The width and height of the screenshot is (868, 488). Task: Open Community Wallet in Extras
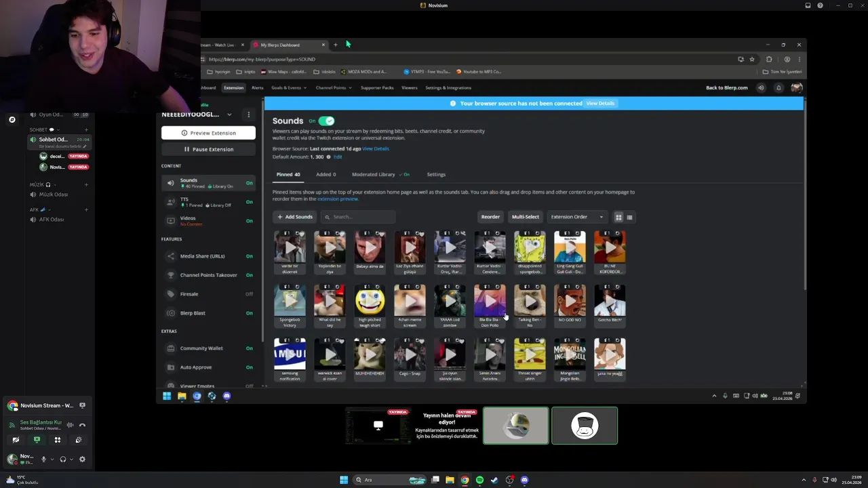coord(209,348)
